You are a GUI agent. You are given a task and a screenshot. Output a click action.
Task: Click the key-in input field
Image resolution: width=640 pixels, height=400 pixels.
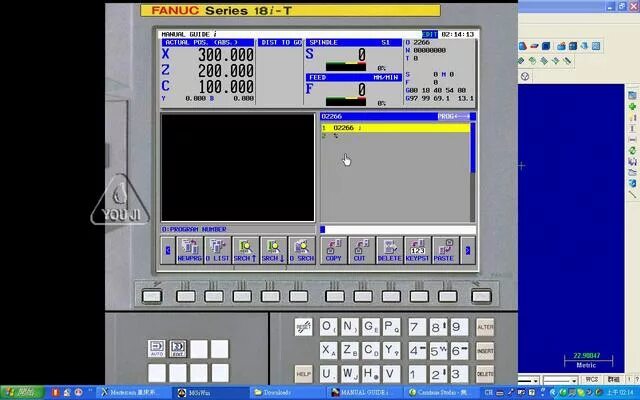398,229
